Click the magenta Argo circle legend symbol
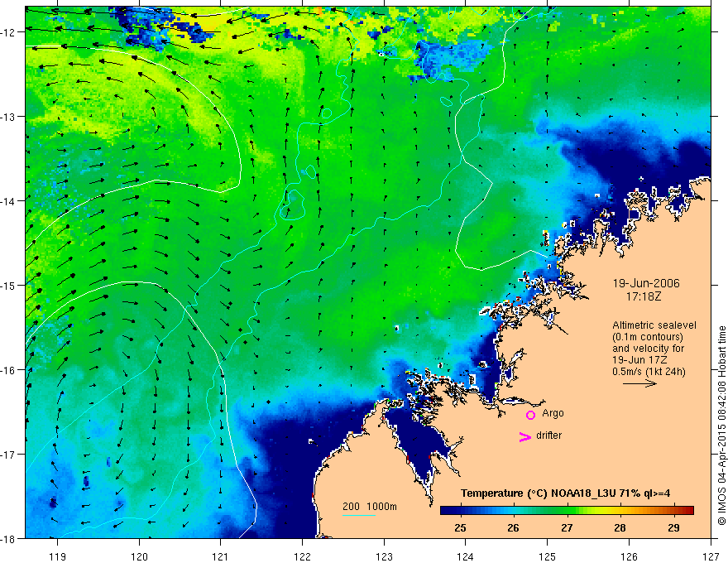This screenshot has width=728, height=563. tap(530, 415)
